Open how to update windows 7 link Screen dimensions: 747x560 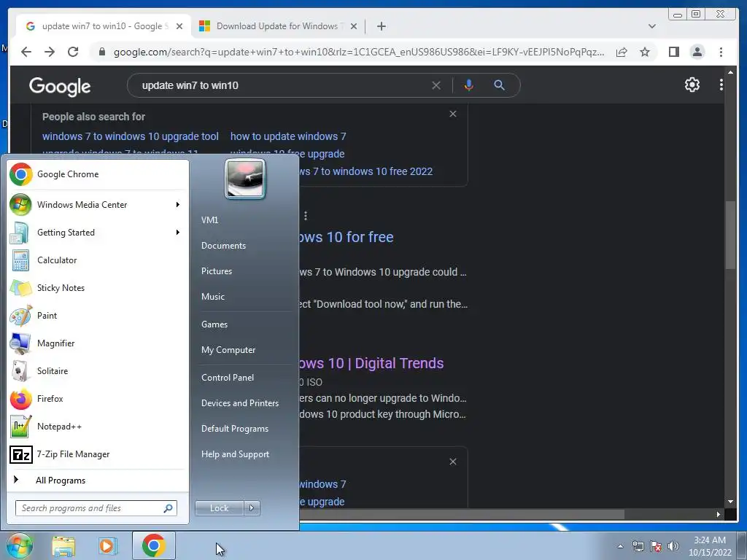[x=288, y=136]
